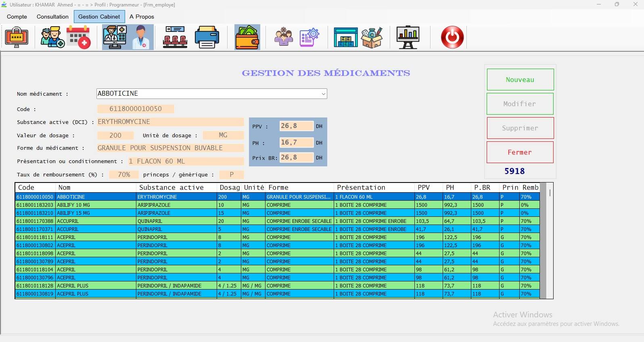Image resolution: width=644 pixels, height=342 pixels.
Task: Click the 5918 record count label
Action: pyautogui.click(x=514, y=171)
